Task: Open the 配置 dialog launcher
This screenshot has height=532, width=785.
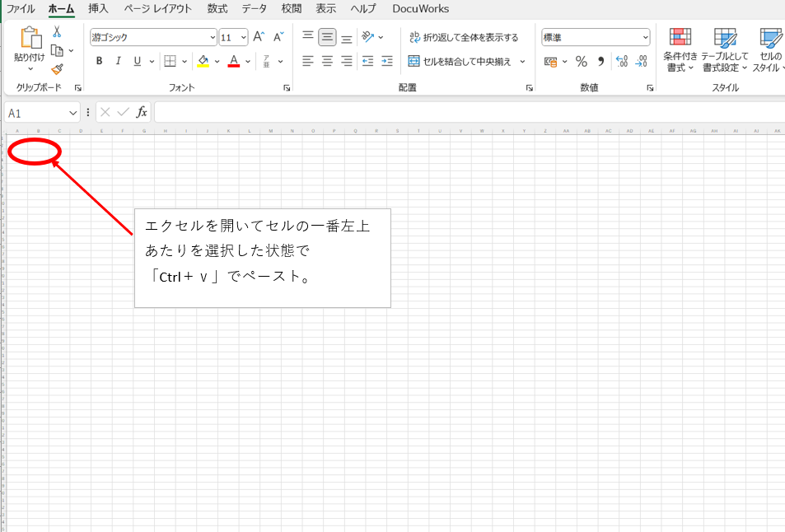Action: click(x=529, y=88)
